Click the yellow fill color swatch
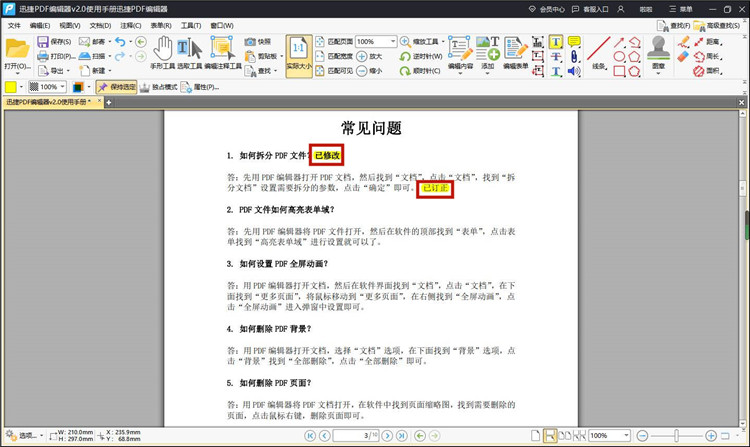The height and width of the screenshot is (447, 750). (x=11, y=87)
